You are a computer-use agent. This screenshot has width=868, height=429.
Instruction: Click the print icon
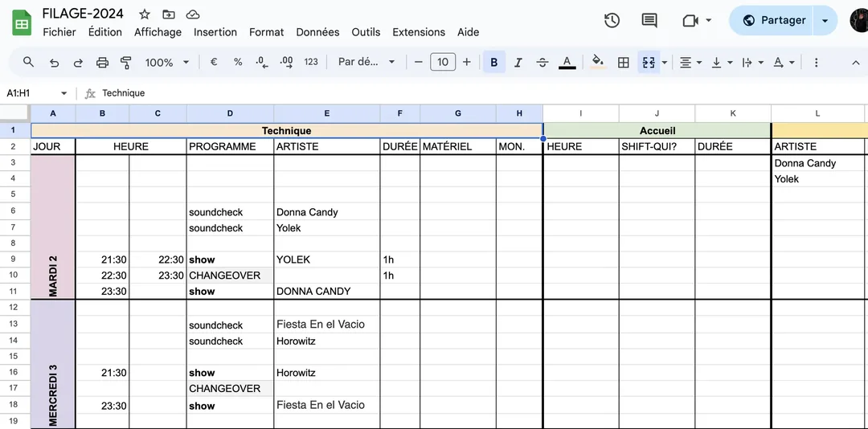tap(102, 62)
